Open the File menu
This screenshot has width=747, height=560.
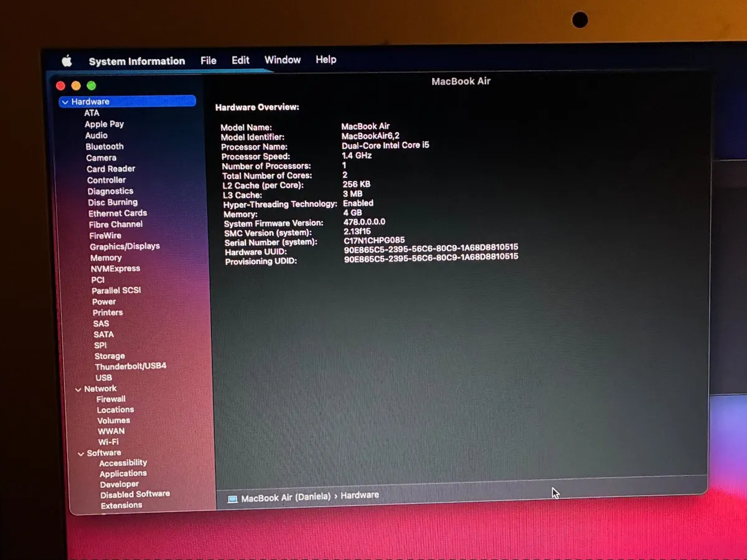(209, 60)
